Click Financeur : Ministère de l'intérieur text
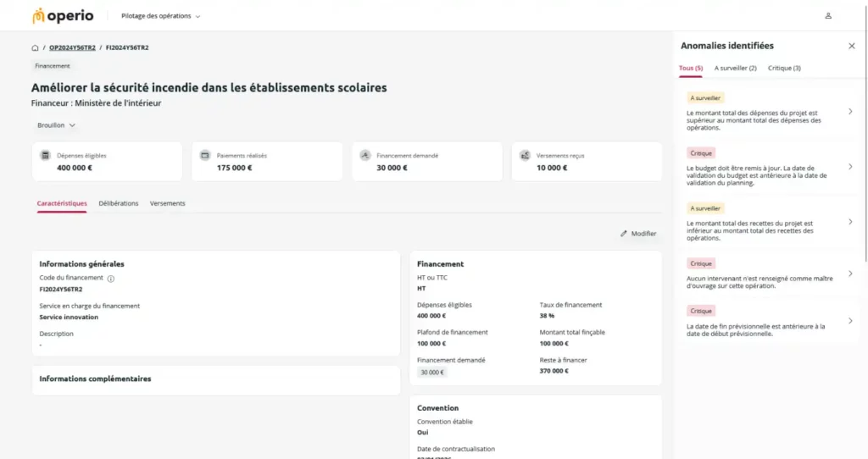 coord(96,102)
